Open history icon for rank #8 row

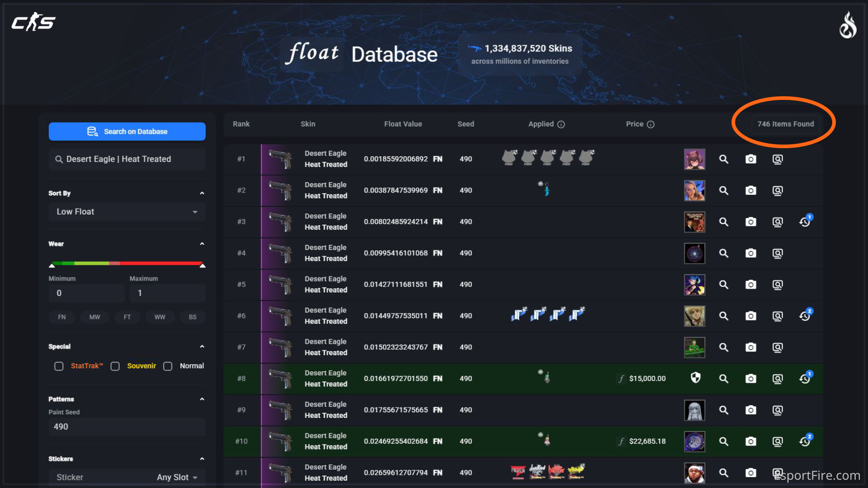805,378
